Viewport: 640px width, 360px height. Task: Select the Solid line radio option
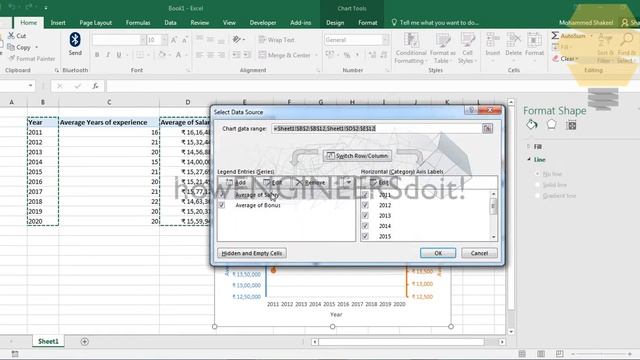pos(538,185)
